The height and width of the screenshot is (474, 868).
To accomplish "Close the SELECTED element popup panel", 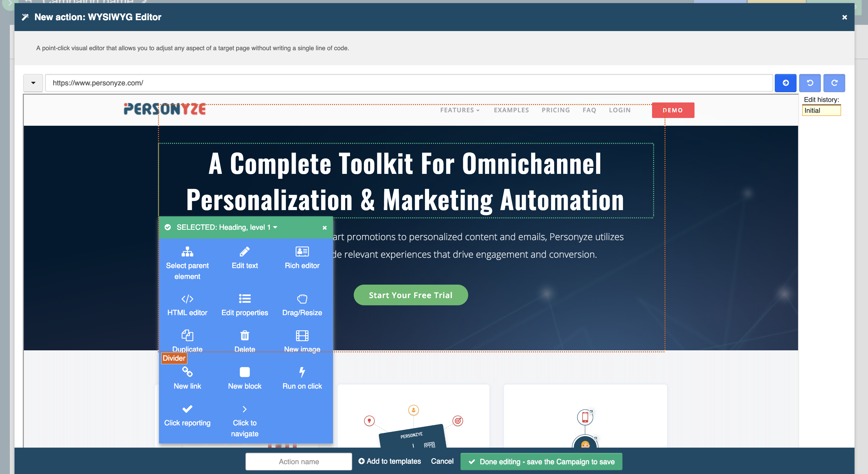I will (324, 228).
